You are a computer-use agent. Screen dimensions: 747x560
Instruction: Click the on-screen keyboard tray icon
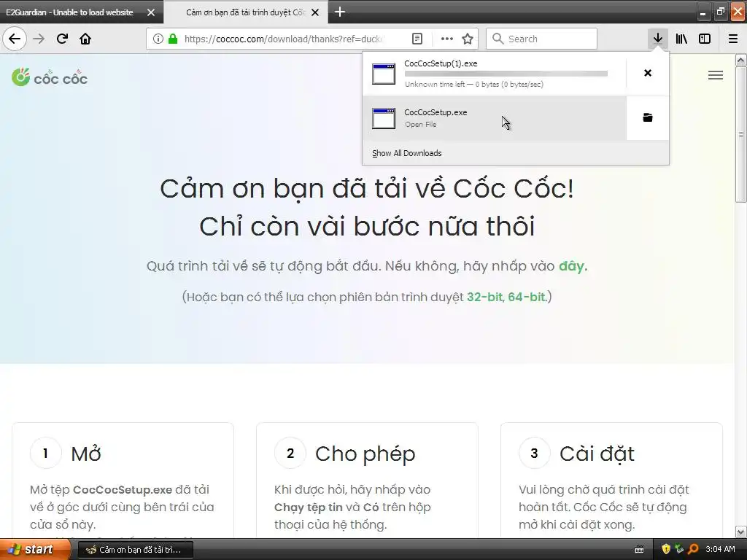pyautogui.click(x=639, y=550)
